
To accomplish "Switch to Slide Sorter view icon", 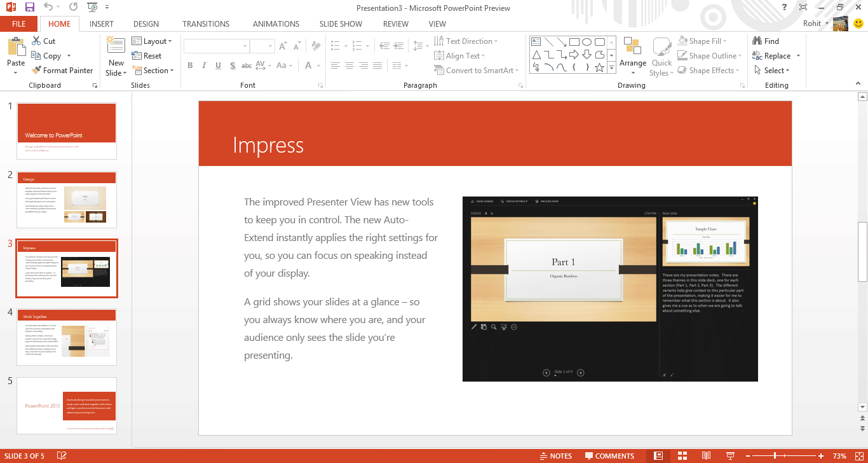I will coord(682,456).
